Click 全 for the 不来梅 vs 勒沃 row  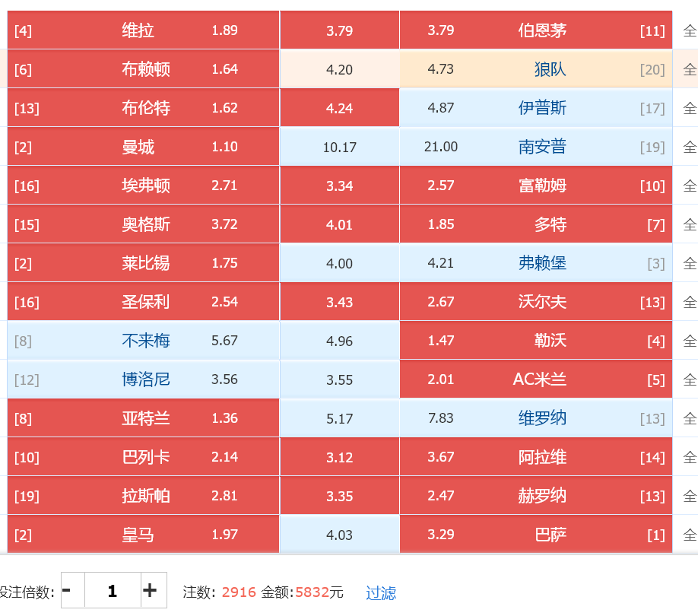(690, 341)
